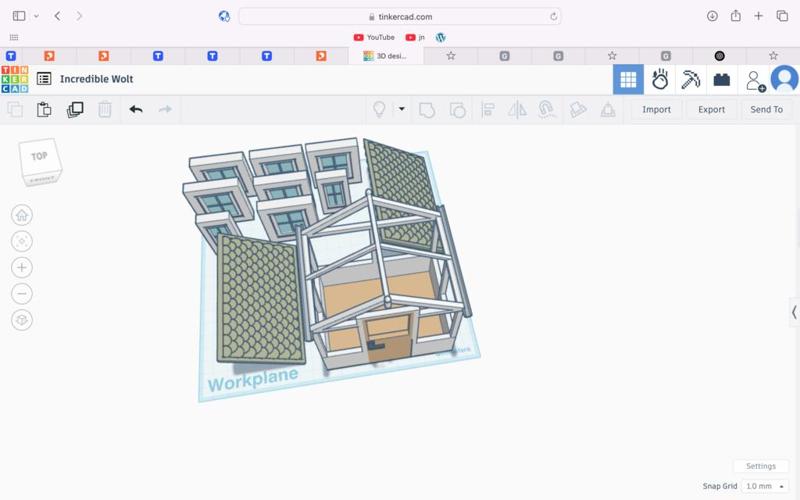The width and height of the screenshot is (800, 500).
Task: Click the Paste icon in toolbar
Action: click(44, 109)
